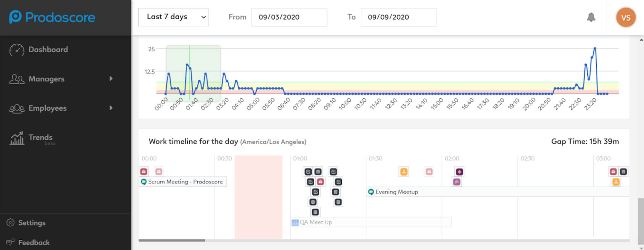Click the light purple icon below the 02:00 icon

[457, 182]
